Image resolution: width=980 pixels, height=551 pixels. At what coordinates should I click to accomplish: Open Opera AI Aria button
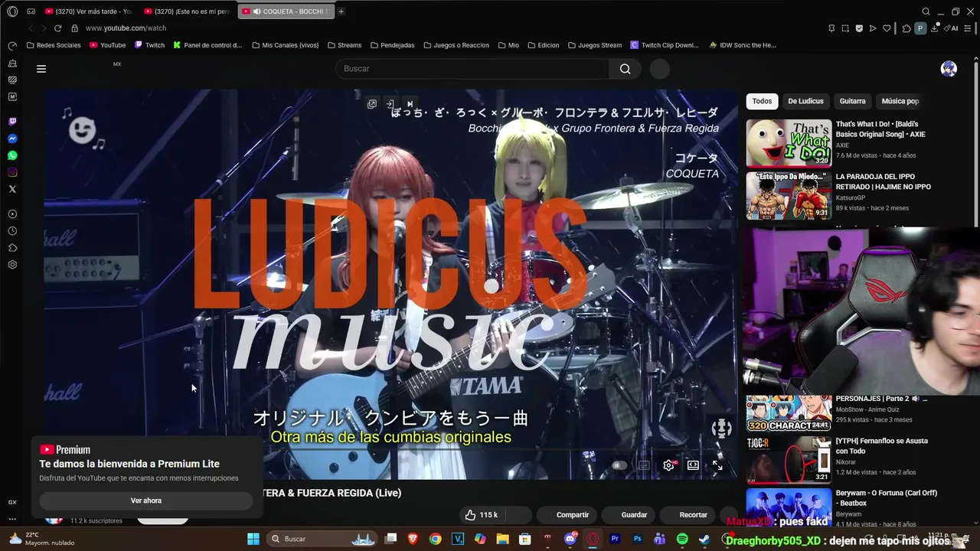[951, 28]
